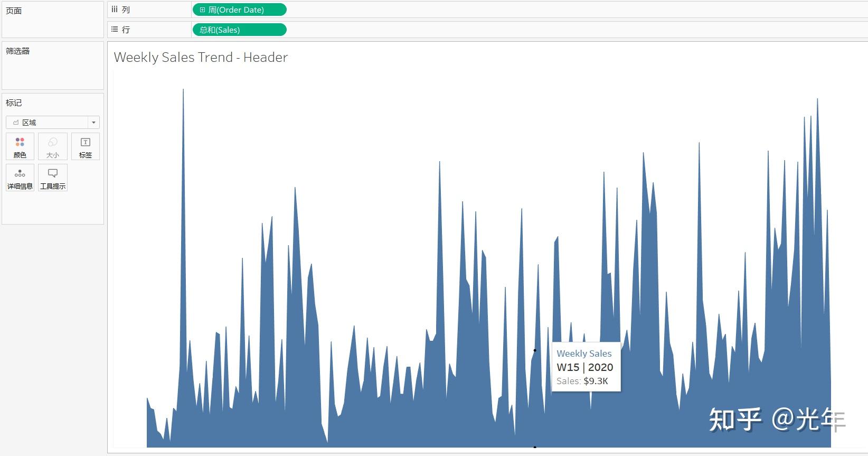Select the title Weekly Sales Trend - Header
Screen dimensions: 868x456
pyautogui.click(x=201, y=57)
